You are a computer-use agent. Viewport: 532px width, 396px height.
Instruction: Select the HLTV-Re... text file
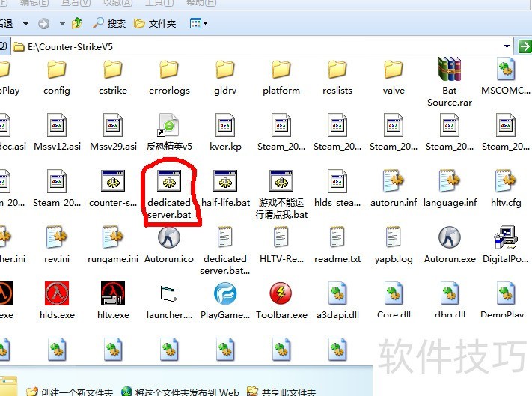[x=281, y=245]
